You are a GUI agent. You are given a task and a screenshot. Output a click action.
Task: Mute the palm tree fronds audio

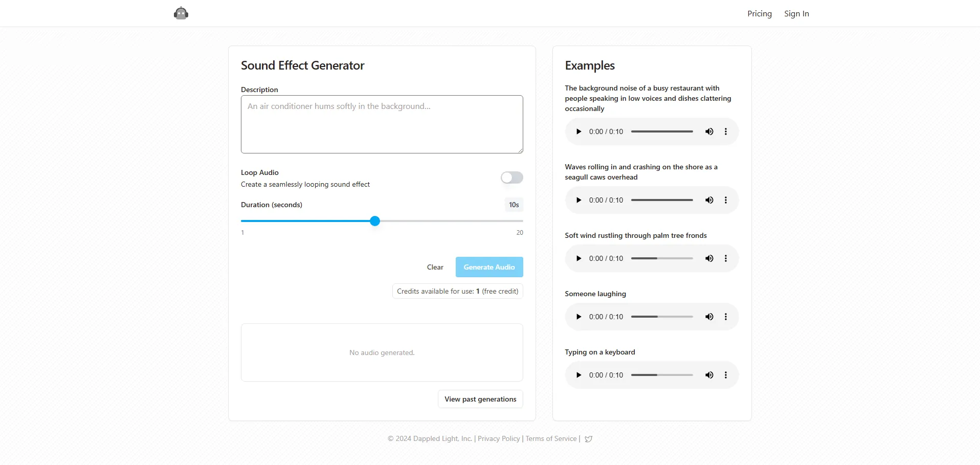(x=709, y=258)
